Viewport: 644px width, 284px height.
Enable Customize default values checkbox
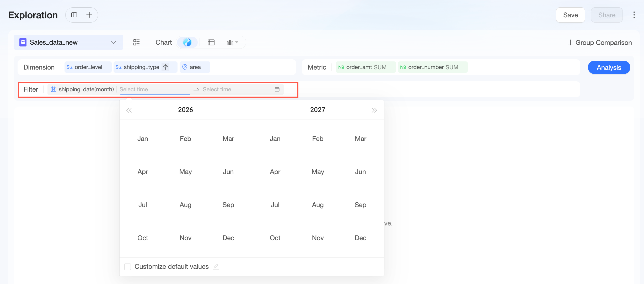click(128, 267)
